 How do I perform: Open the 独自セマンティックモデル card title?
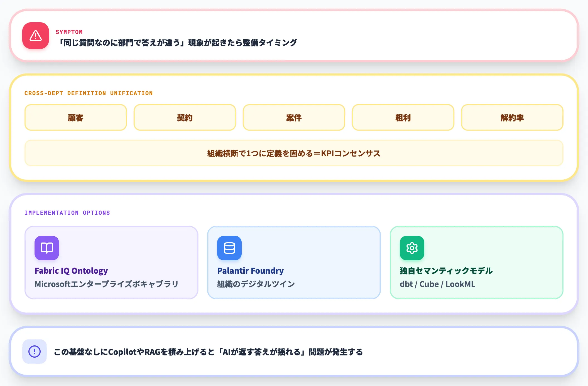click(x=446, y=271)
